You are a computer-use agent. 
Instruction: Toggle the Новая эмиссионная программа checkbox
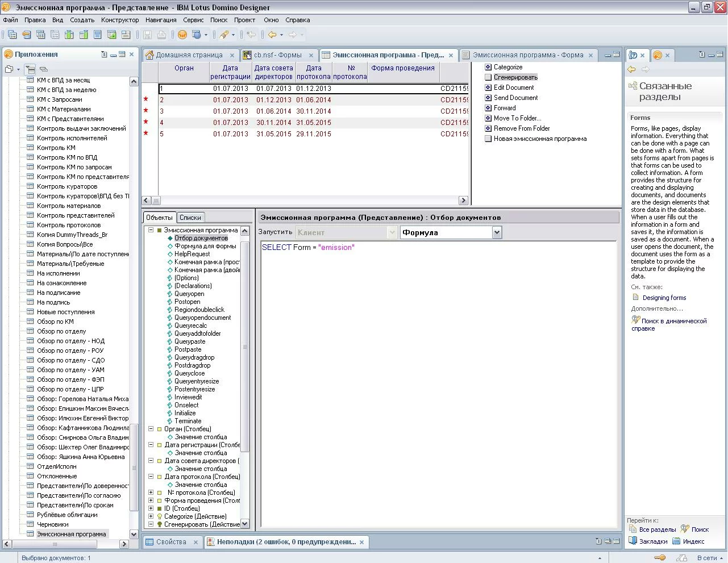[488, 139]
